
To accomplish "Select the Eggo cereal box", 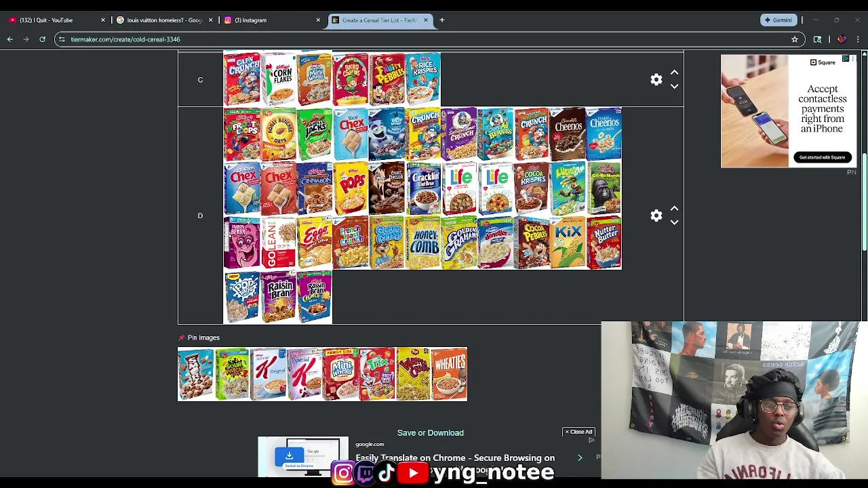I will (314, 243).
